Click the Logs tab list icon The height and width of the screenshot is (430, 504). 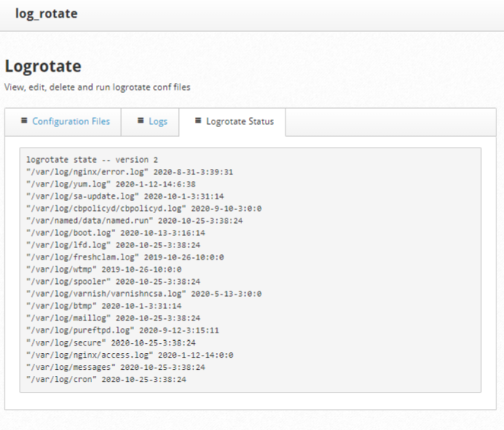(x=140, y=120)
